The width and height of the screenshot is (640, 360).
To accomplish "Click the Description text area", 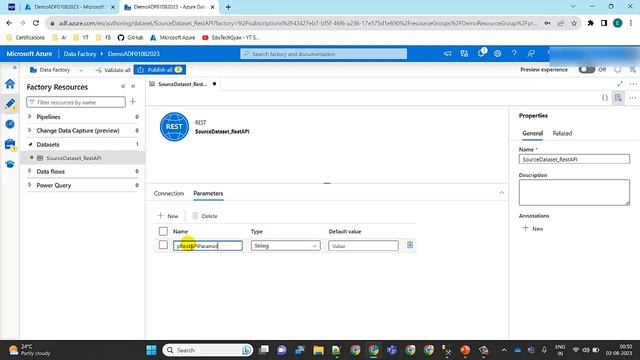I will click(x=574, y=192).
